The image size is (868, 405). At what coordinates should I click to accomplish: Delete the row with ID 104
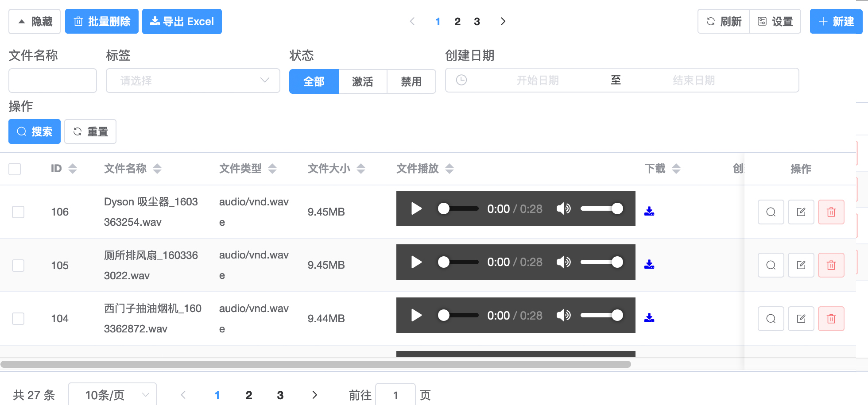831,319
